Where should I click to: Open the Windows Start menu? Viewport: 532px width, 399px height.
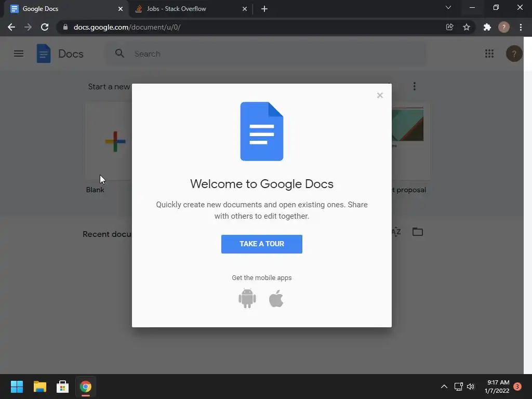pos(17,387)
